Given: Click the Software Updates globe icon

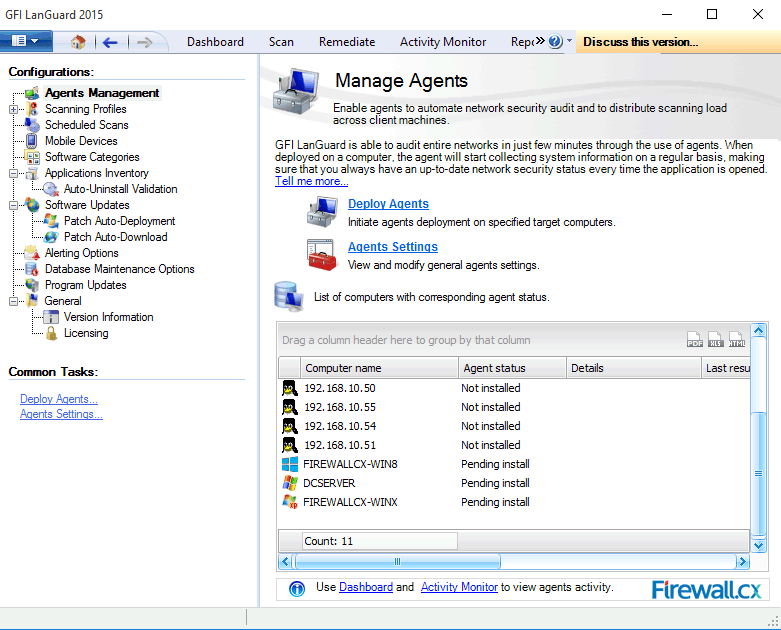Looking at the screenshot, I should pos(32,205).
